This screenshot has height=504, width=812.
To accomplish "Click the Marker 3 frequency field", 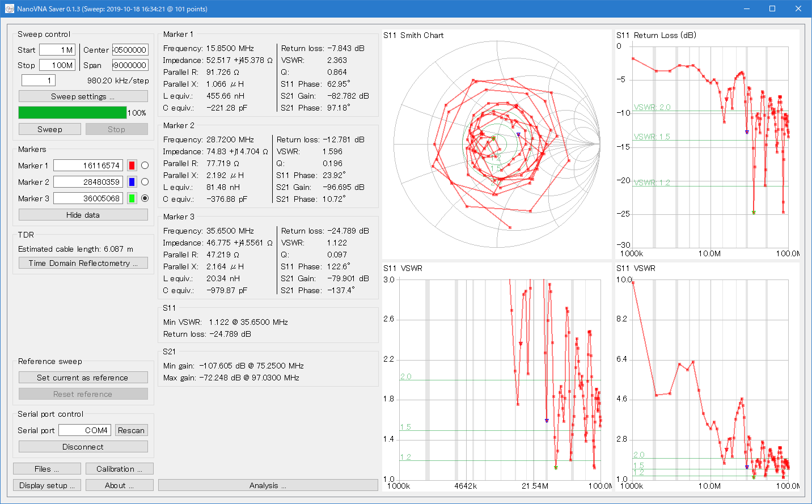I will pyautogui.click(x=88, y=198).
